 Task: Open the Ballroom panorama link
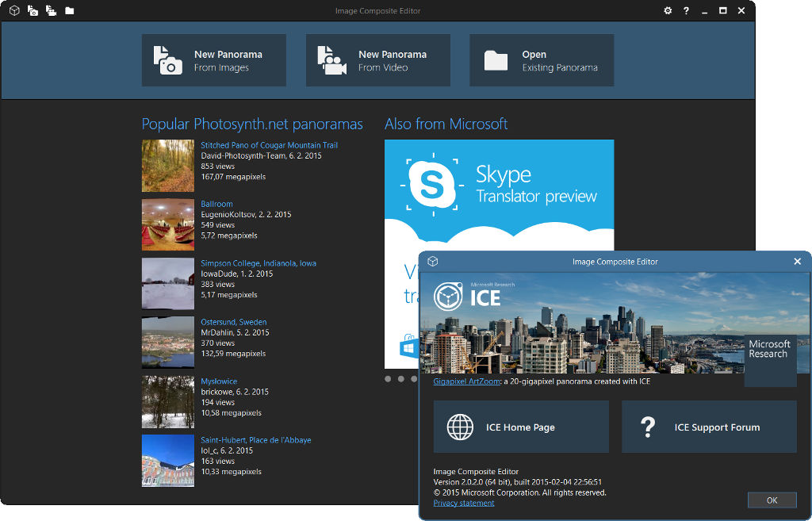216,204
